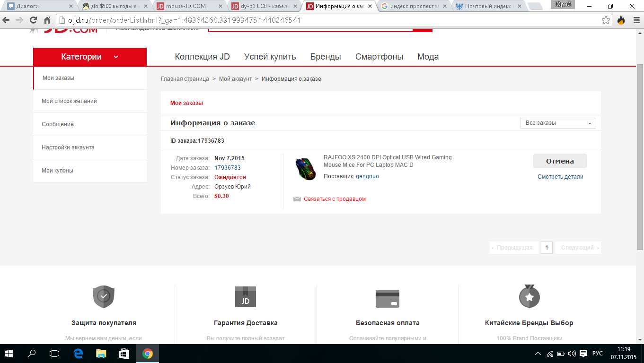Switch to the mouse-JD.COM tab
644x363 pixels.
pos(189,7)
